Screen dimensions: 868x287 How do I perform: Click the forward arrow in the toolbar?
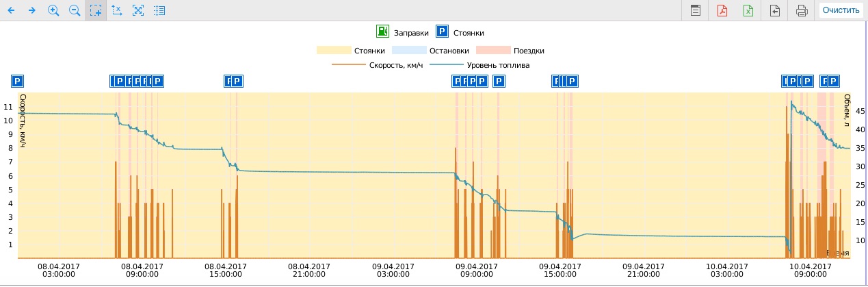click(31, 10)
